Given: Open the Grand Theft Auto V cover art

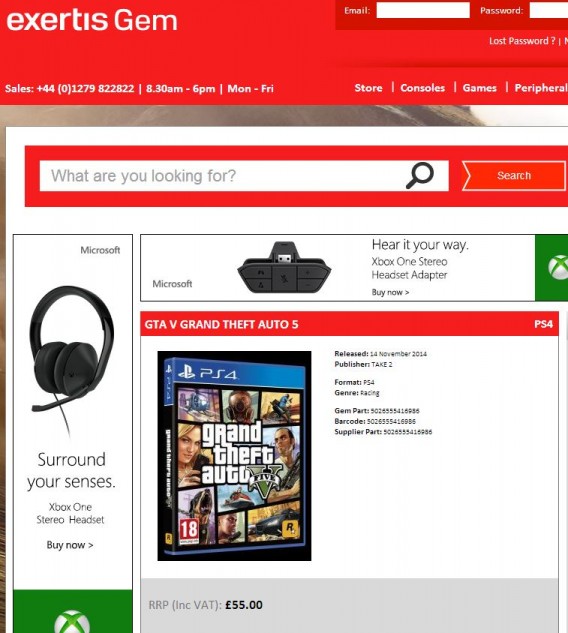Looking at the screenshot, I should pos(234,456).
